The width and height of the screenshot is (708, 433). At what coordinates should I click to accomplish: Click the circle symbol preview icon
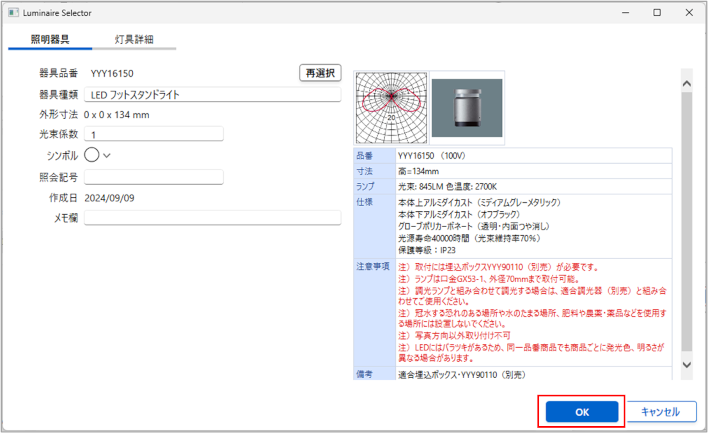91,155
